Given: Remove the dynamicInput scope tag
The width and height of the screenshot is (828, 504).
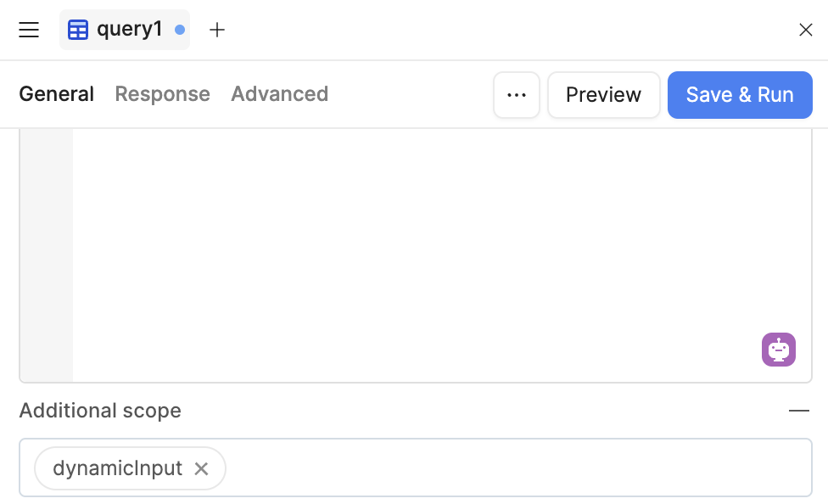Looking at the screenshot, I should coord(201,468).
